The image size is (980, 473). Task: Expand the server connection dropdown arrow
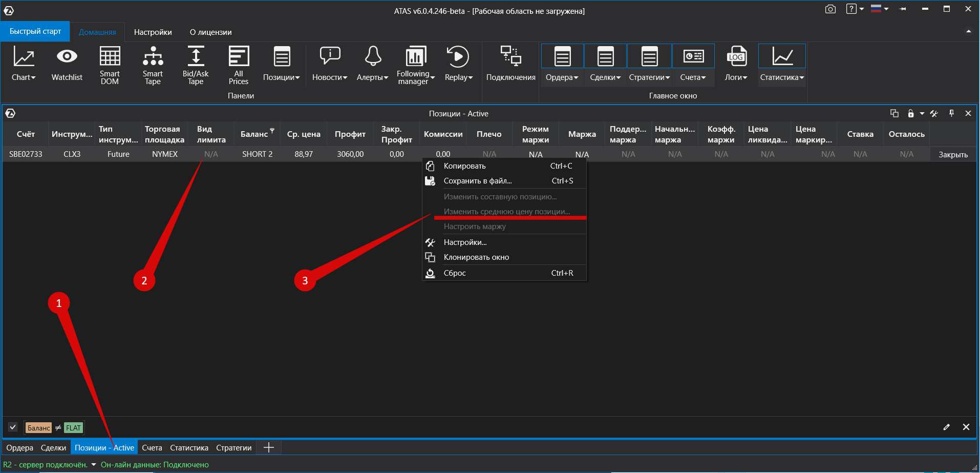point(94,465)
